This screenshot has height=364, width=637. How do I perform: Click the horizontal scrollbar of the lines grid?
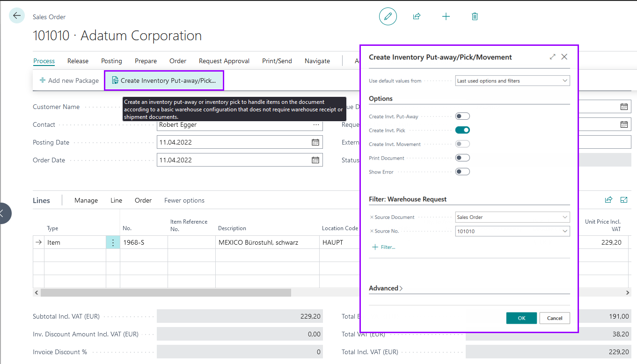[166, 292]
